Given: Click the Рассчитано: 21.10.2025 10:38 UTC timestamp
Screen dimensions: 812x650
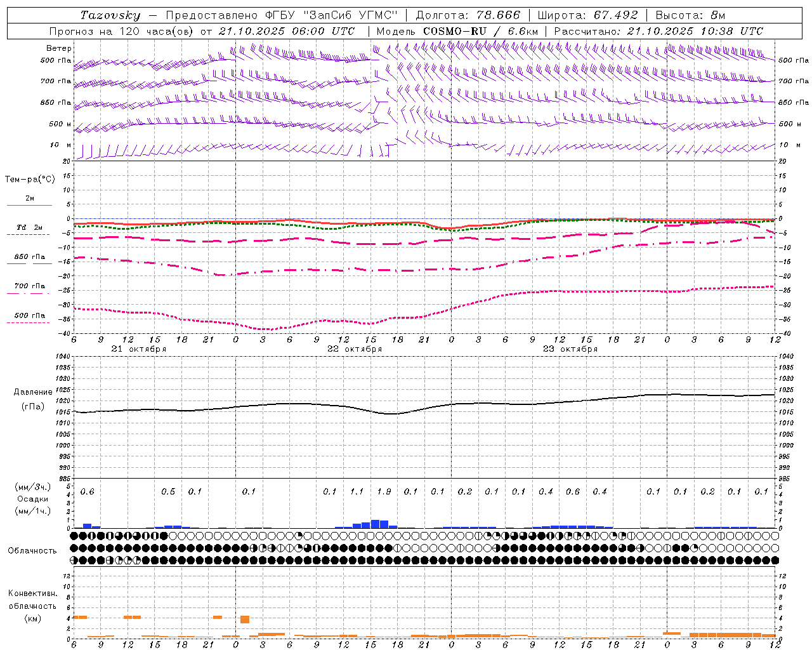Looking at the screenshot, I should (x=658, y=31).
